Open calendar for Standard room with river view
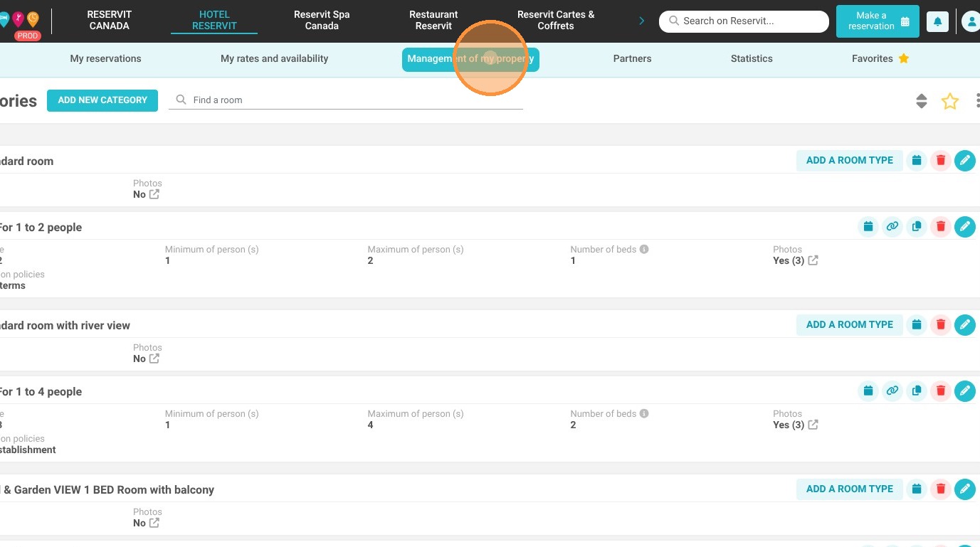980x547 pixels. (x=917, y=325)
